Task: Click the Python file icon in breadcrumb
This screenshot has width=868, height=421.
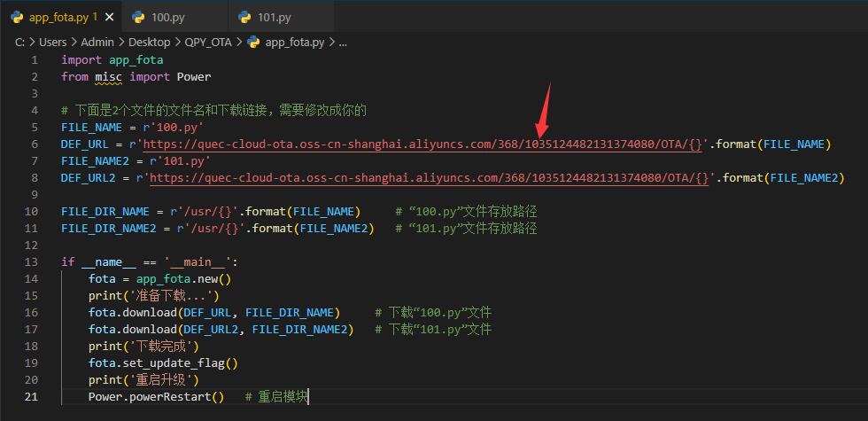Action: [253, 42]
